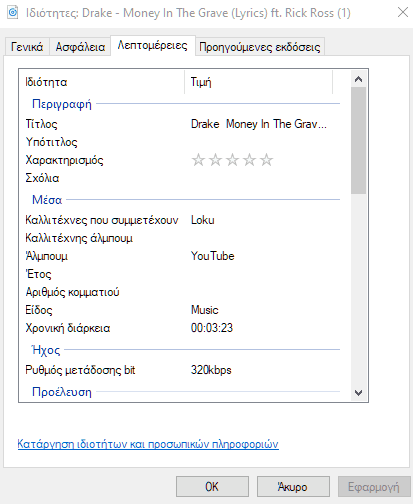
Task: Click the media file icon in title bar
Action: [x=13, y=13]
